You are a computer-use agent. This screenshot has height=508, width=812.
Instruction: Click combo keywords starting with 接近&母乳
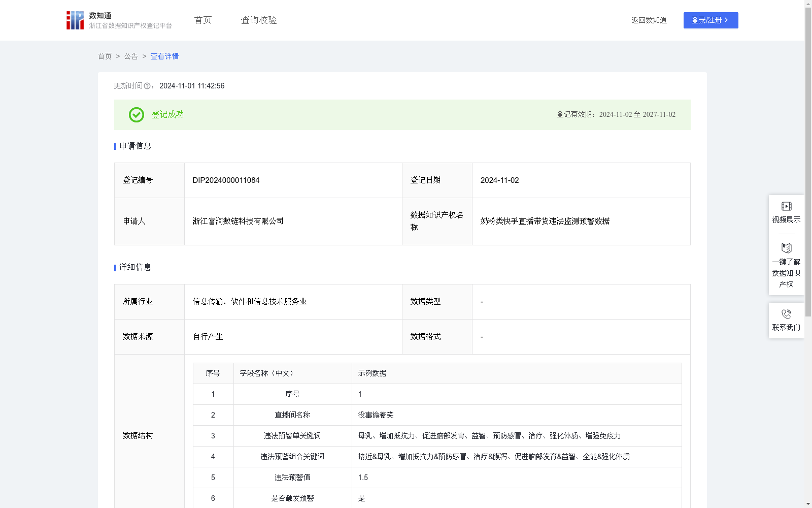494,457
